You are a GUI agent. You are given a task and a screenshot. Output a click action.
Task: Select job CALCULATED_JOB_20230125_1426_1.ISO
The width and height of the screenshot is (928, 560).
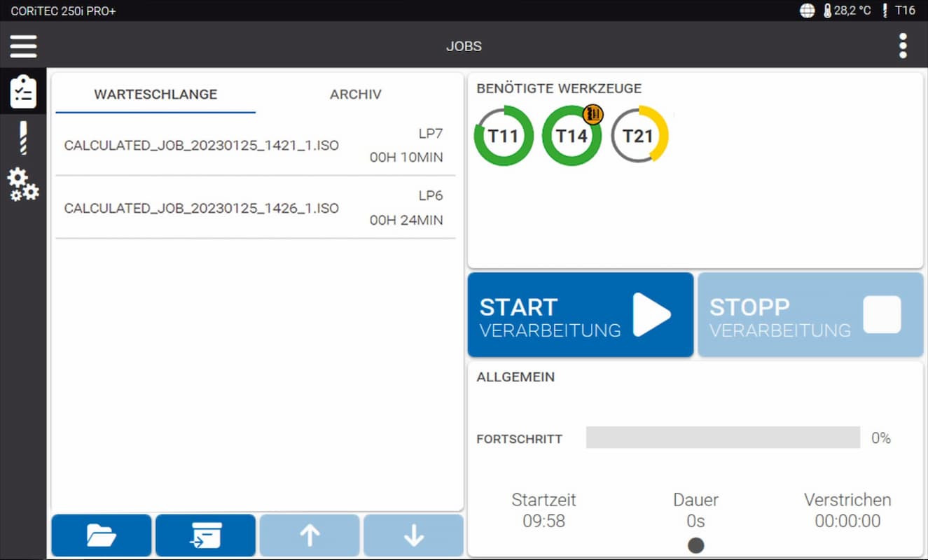(x=256, y=208)
